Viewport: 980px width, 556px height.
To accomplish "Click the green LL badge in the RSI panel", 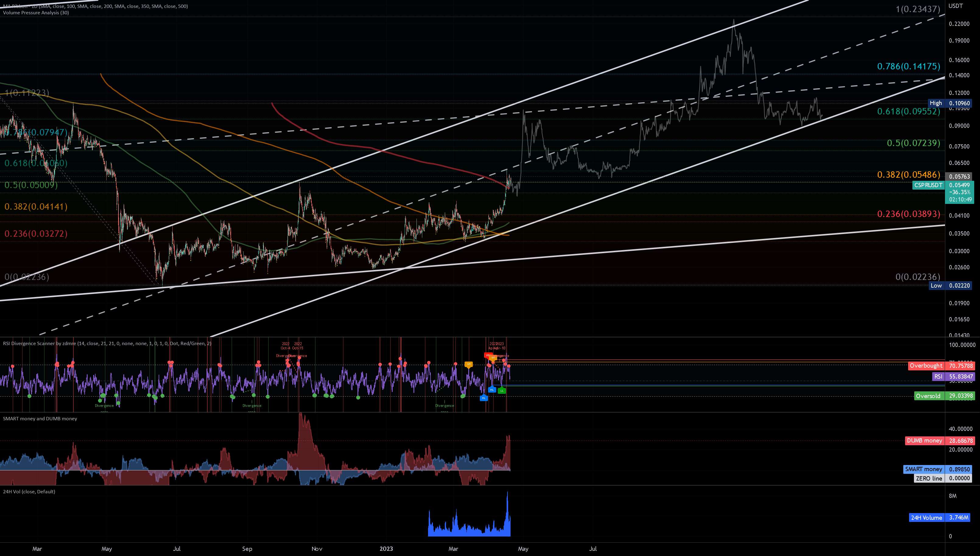I will [x=502, y=391].
